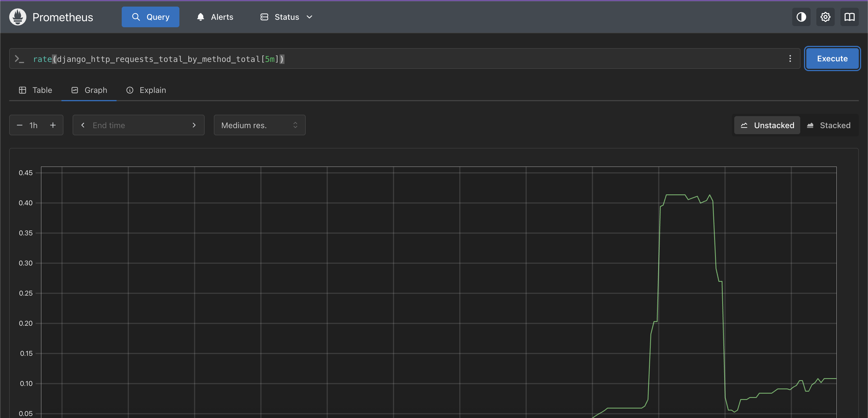Open the query options kebab menu
Viewport: 868px width, 418px height.
(790, 58)
